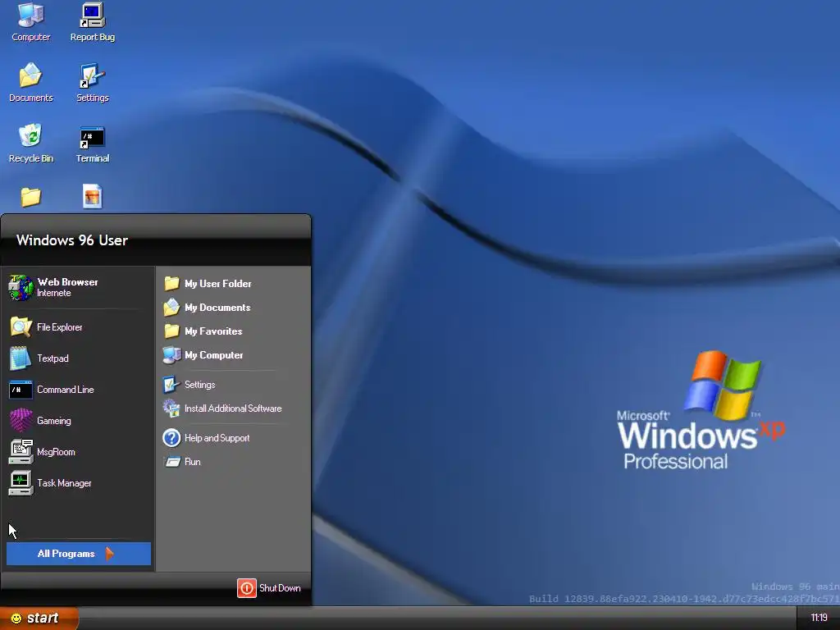
Task: Click the My Favorites folder icon
Action: click(171, 331)
